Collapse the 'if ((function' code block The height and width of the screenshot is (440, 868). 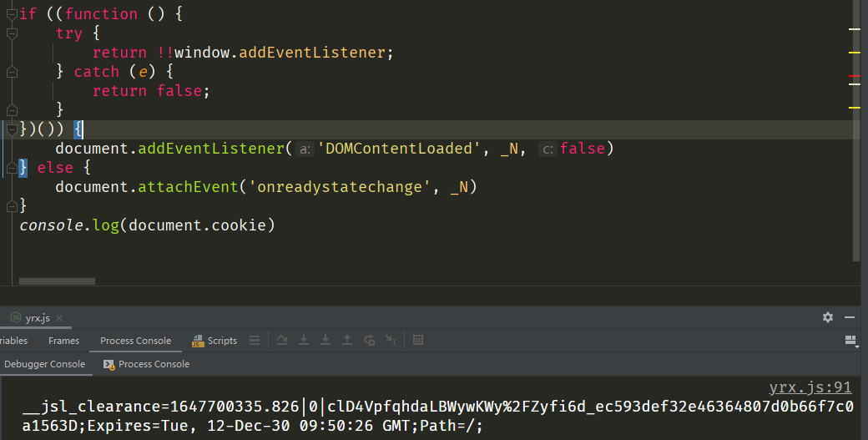point(12,13)
